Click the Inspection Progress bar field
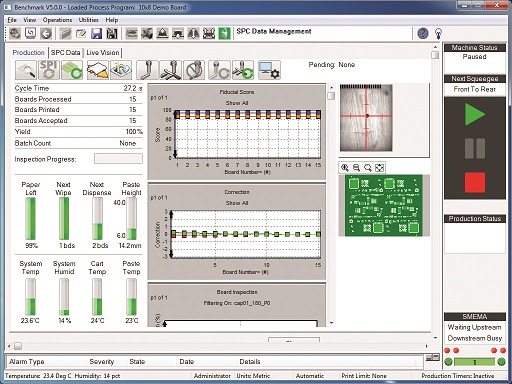The image size is (512, 384). [x=118, y=159]
